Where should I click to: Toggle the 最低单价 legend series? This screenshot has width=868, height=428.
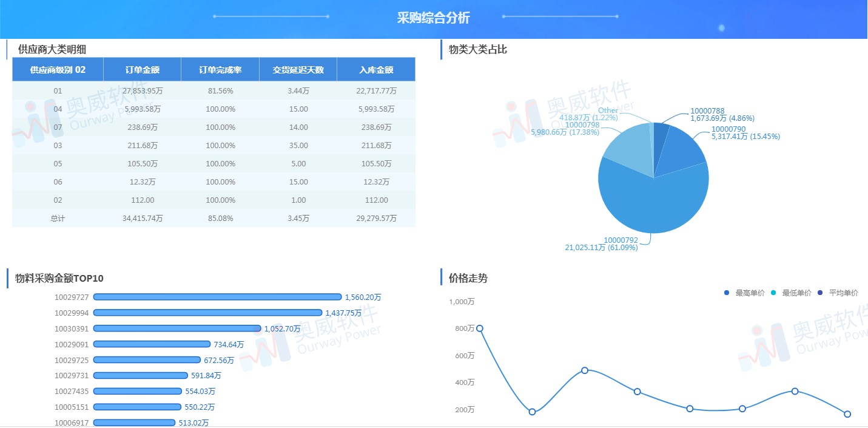pos(791,293)
